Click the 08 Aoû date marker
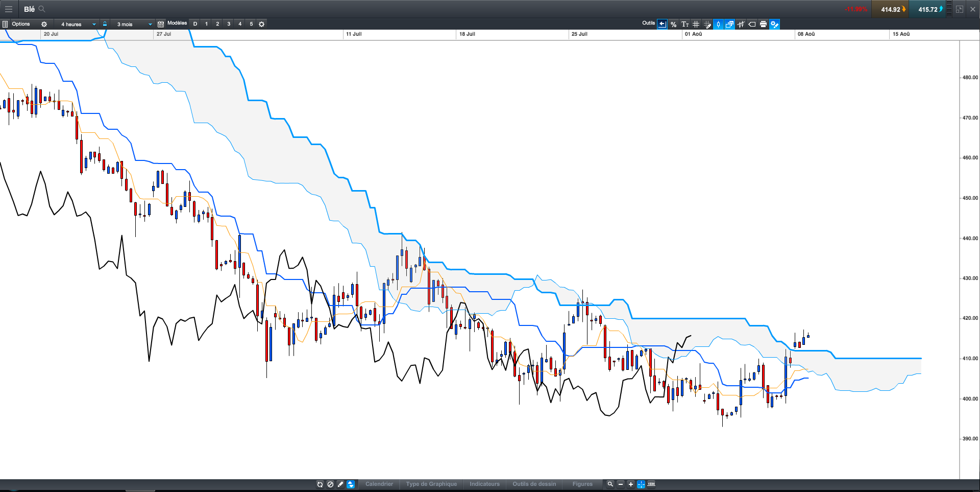The height and width of the screenshot is (492, 980). point(806,34)
